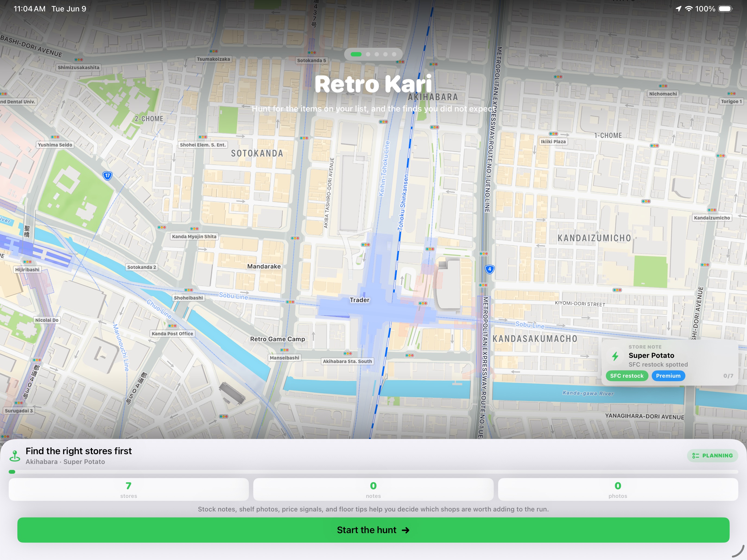The width and height of the screenshot is (747, 560).
Task: Tap the Hijiribashi label
Action: [27, 270]
